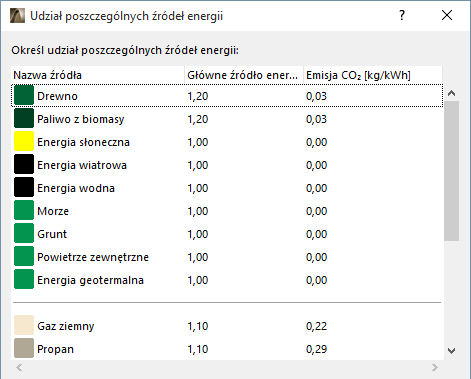
Task: Select the Propan row
Action: click(227, 349)
